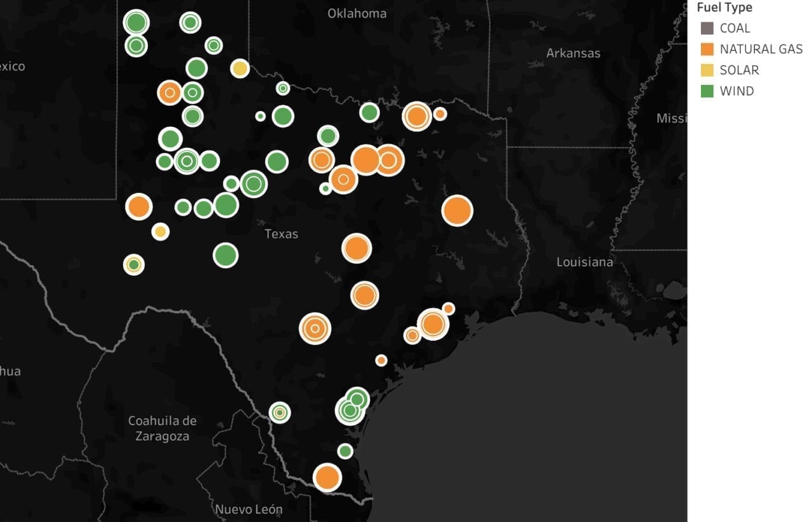
Task: Select the small orange marker on the coast
Action: click(x=381, y=360)
